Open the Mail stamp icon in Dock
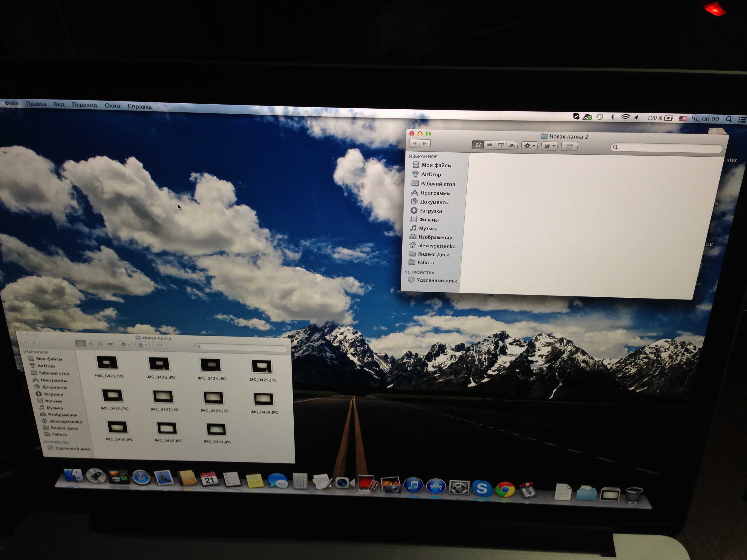 point(164,478)
